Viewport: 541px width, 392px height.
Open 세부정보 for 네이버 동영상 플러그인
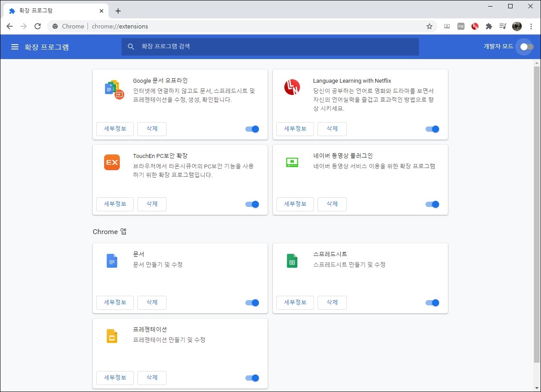(295, 204)
